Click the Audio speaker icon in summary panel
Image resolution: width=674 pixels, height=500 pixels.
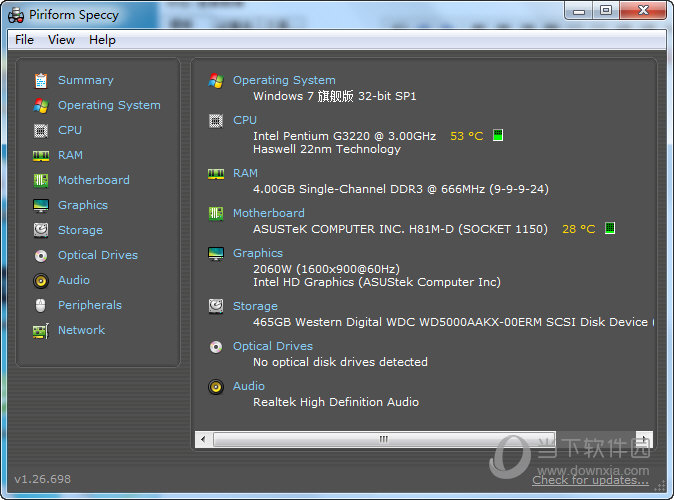[x=216, y=387]
